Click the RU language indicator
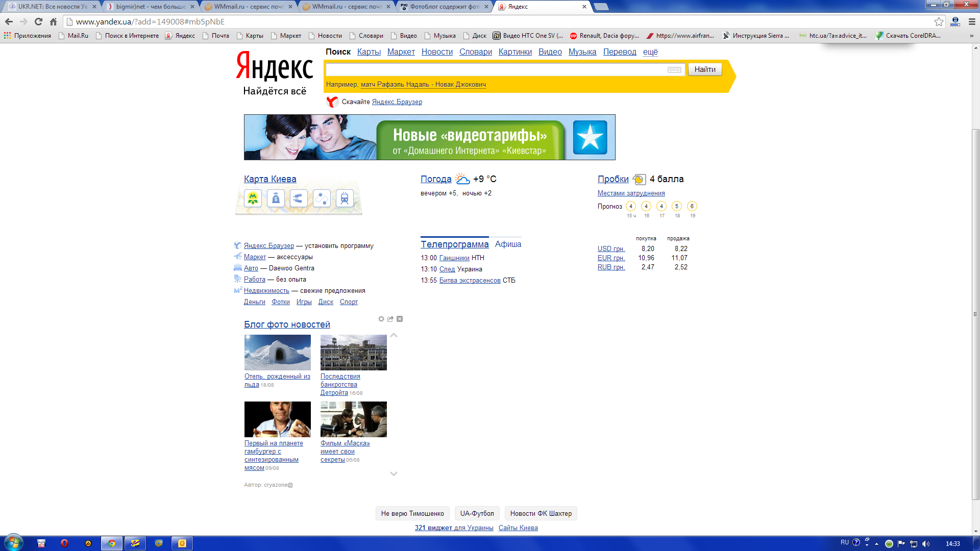This screenshot has width=980, height=551. 845,542
